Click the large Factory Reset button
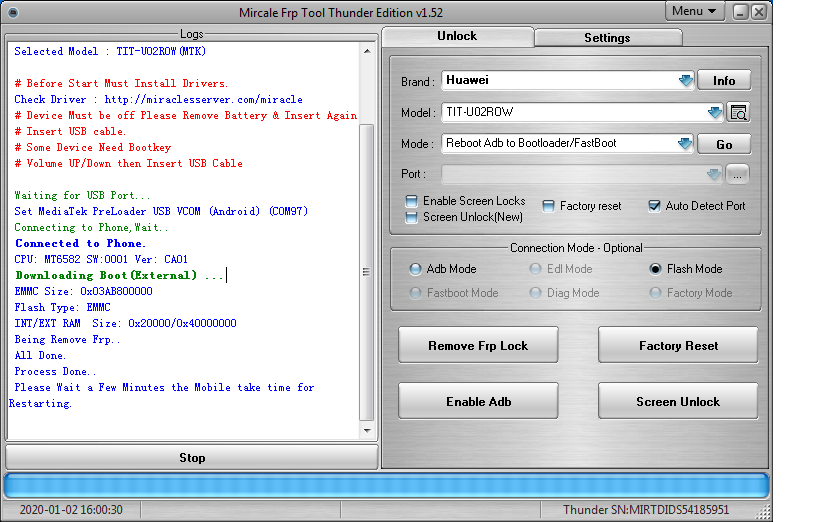 click(678, 345)
